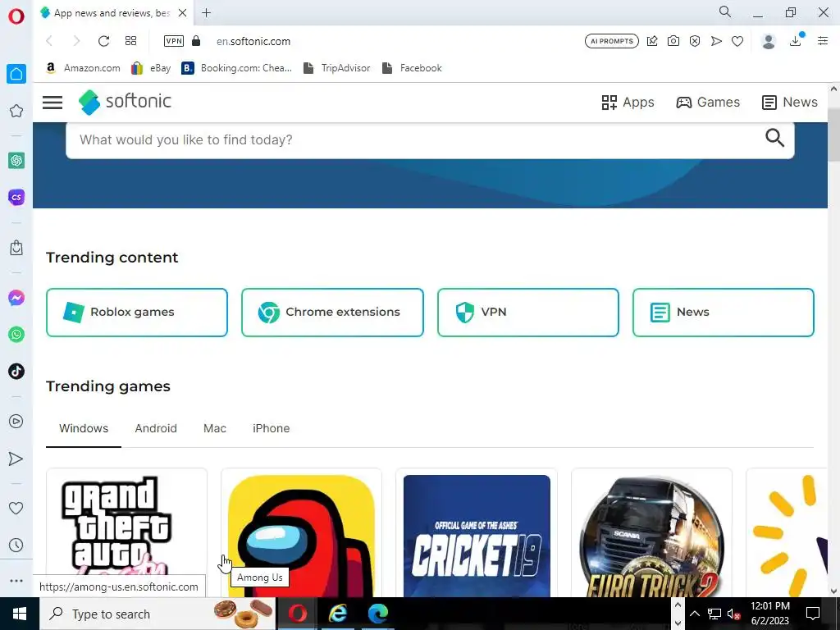Click the taskbar Type to search box
The height and width of the screenshot is (630, 840).
157,614
